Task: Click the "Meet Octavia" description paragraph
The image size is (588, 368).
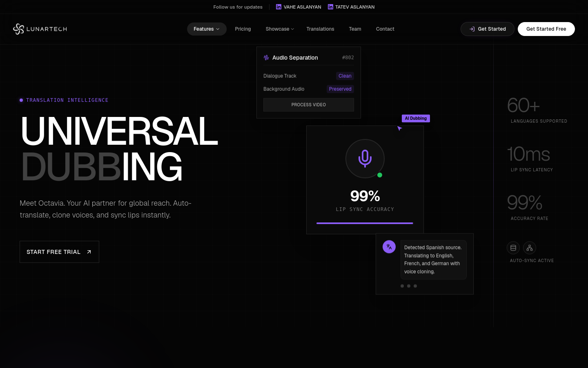Action: click(106, 209)
